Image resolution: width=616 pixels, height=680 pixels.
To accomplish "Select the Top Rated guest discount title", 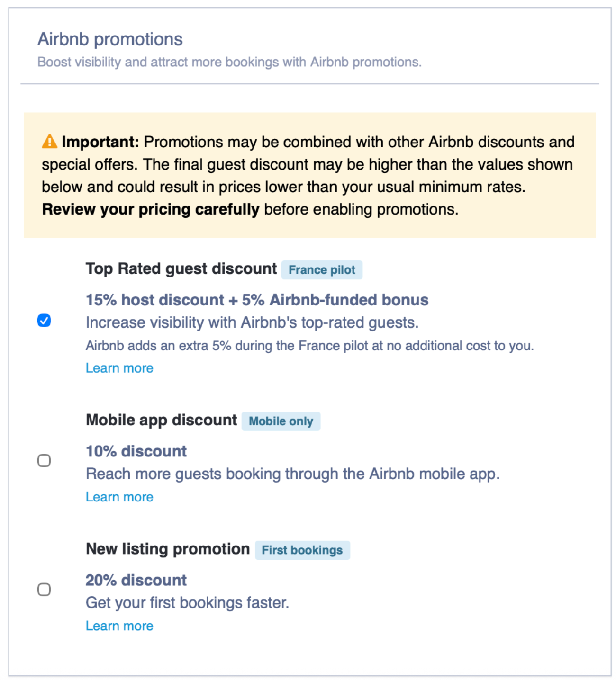I will pyautogui.click(x=181, y=268).
